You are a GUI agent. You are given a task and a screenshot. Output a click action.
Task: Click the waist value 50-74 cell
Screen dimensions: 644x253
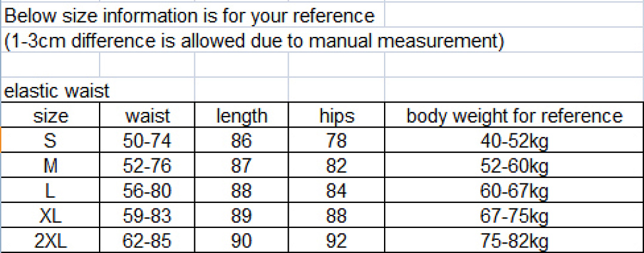pyautogui.click(x=147, y=141)
